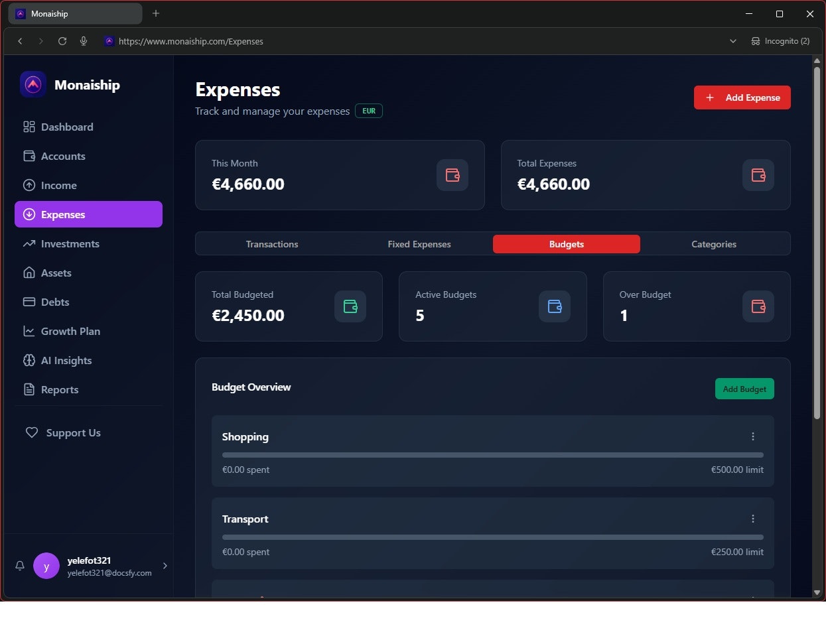Switch to the Fixed Expenses tab

(x=419, y=244)
